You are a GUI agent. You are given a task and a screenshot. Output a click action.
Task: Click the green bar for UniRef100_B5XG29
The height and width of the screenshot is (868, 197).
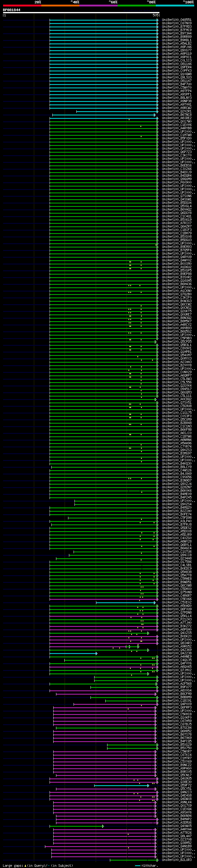[x=133, y=745]
